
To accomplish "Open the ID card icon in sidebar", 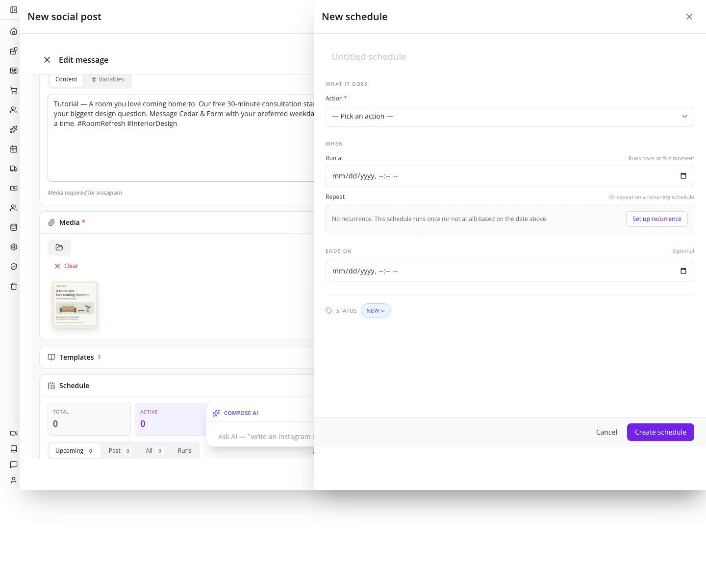I will coord(14,71).
